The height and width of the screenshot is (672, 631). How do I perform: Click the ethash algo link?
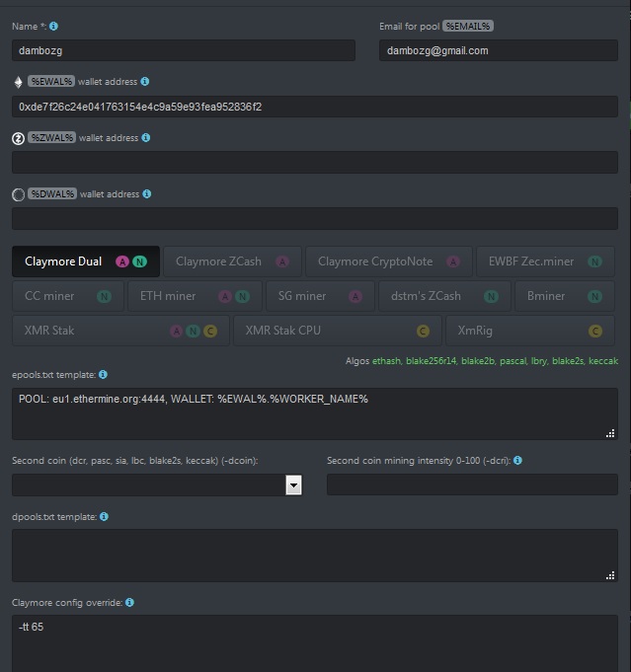click(x=388, y=361)
